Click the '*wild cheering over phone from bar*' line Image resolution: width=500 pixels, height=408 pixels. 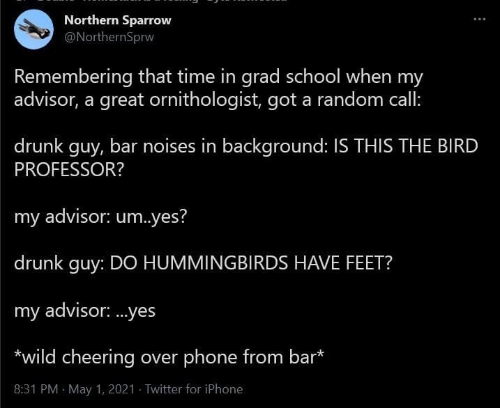[169, 357]
